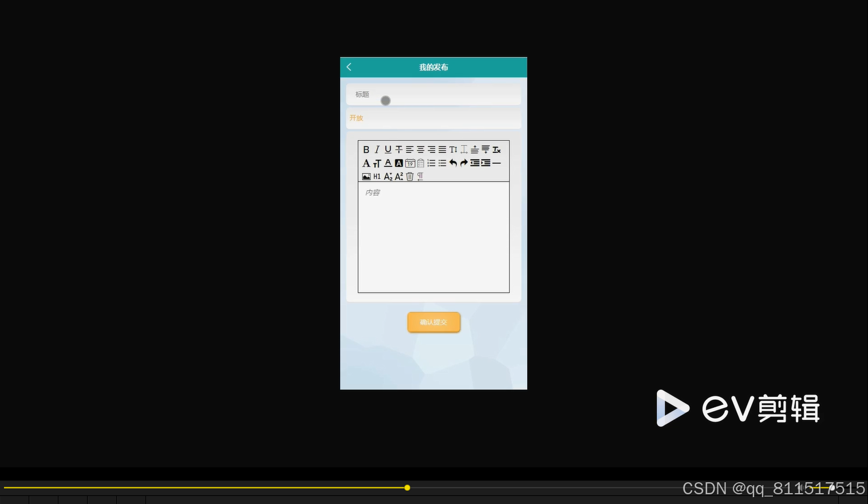Choose the text background highlight color

[399, 163]
